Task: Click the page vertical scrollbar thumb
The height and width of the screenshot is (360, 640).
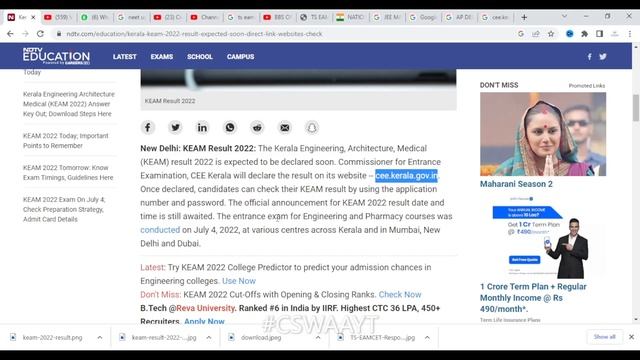Action: point(636,108)
